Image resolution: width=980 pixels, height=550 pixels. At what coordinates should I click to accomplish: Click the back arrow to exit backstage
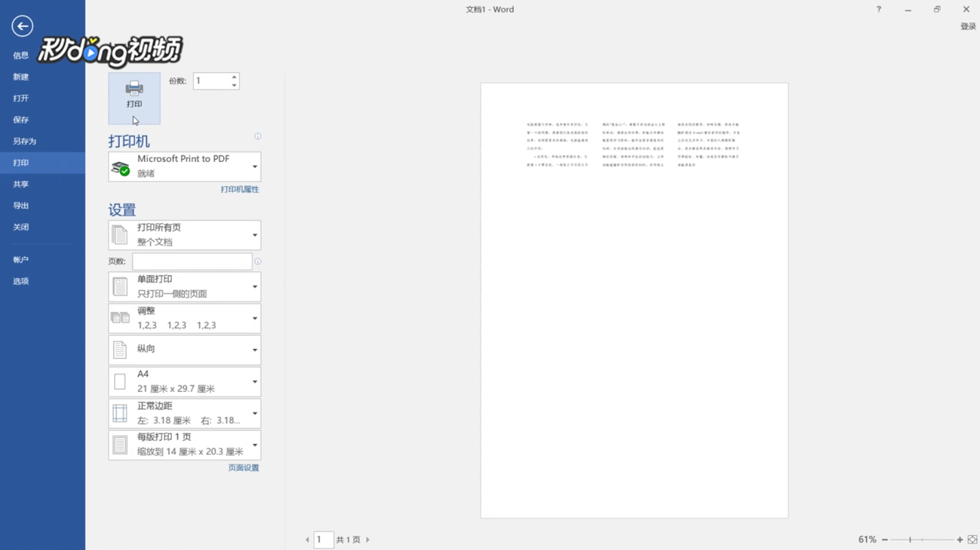coord(22,26)
